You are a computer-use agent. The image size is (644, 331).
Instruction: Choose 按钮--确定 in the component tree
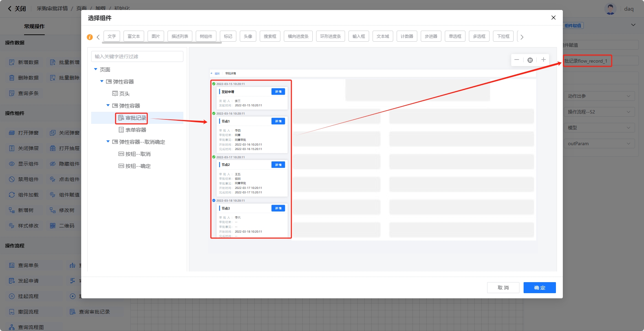138,166
